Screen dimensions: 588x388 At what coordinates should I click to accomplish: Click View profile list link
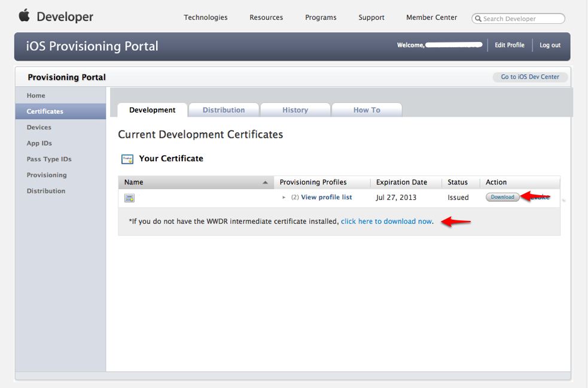(x=326, y=198)
